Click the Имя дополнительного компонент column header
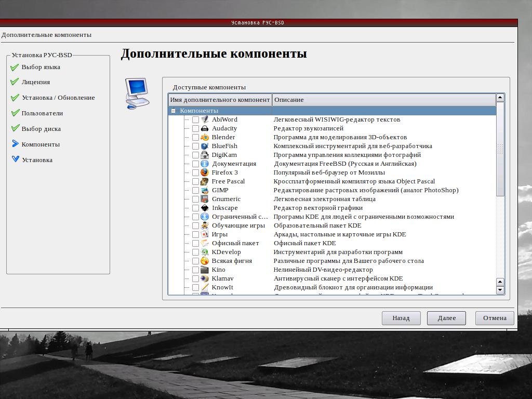Image resolution: width=532 pixels, height=399 pixels. click(x=220, y=100)
